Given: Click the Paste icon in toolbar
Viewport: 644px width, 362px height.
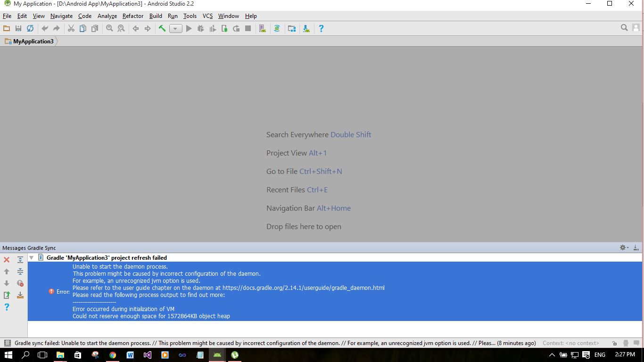Looking at the screenshot, I should 95,29.
